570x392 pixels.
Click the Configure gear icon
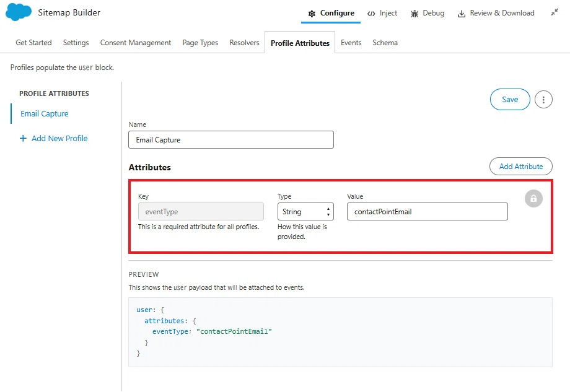coord(312,14)
